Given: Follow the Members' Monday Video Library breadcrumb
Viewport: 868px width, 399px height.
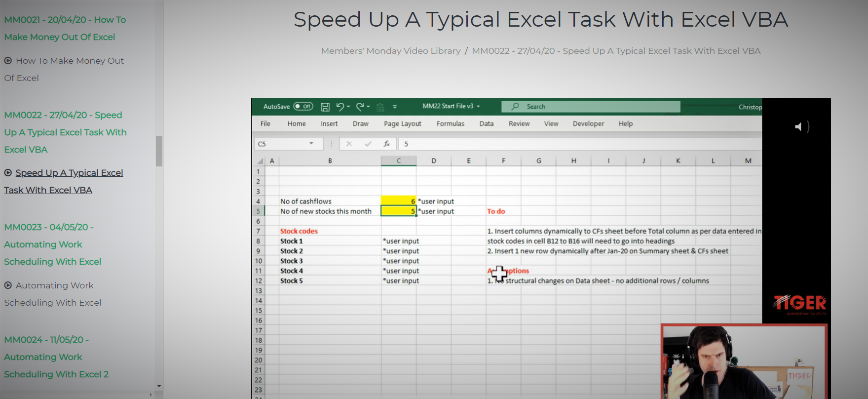Looking at the screenshot, I should 390,51.
